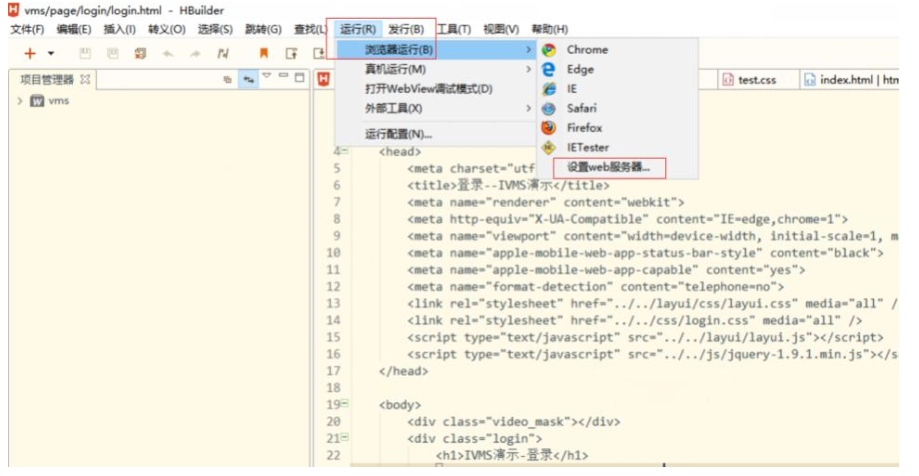This screenshot has width=919, height=476.
Task: Open the 文件(F) menu
Action: (x=27, y=29)
